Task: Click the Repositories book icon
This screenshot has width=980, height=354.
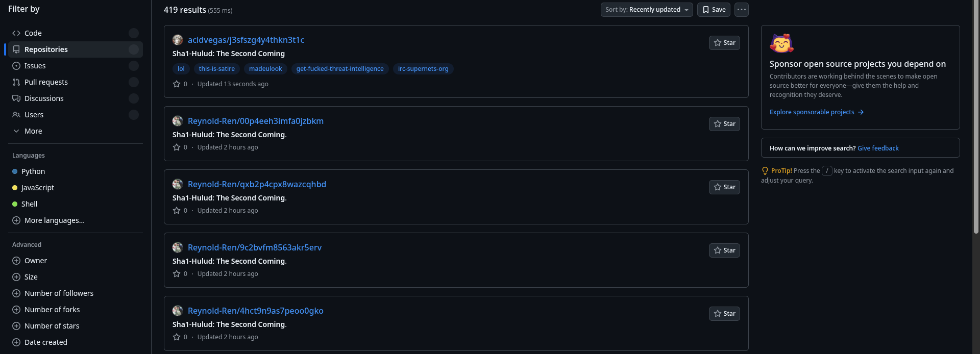Action: (x=16, y=49)
